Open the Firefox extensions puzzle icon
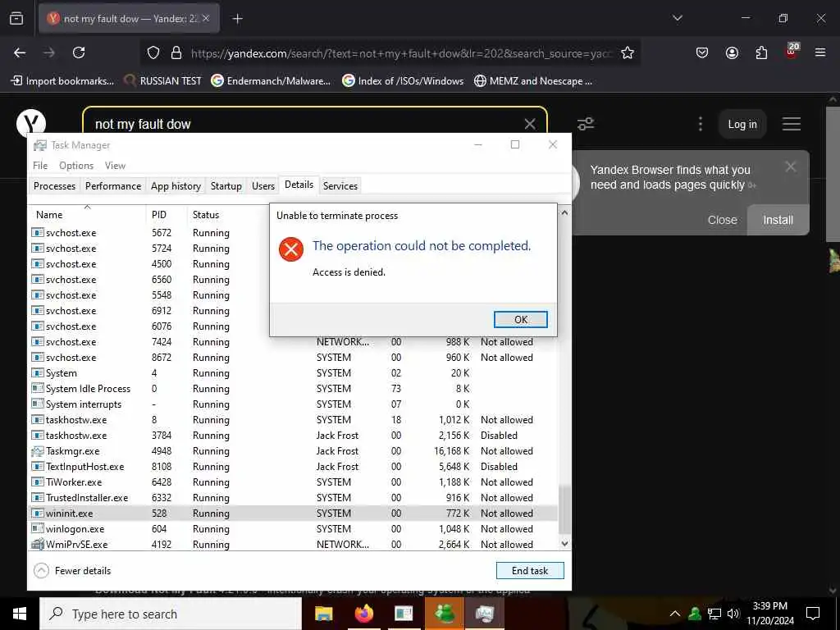Image resolution: width=840 pixels, height=630 pixels. [x=761, y=52]
